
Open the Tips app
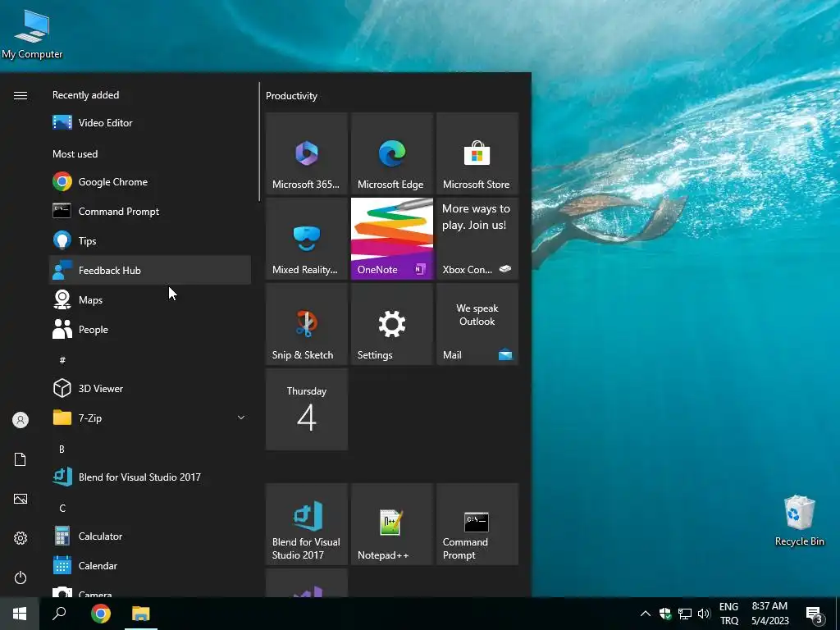(150, 240)
